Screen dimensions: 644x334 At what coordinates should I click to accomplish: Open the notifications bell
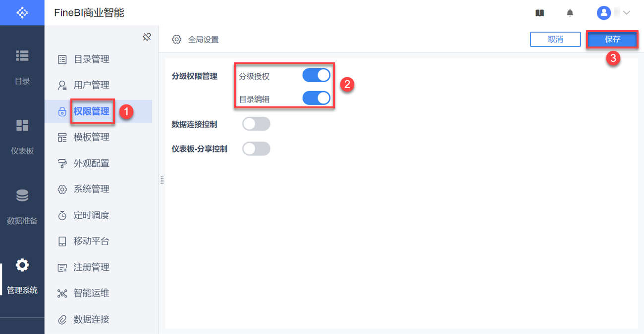click(x=570, y=13)
